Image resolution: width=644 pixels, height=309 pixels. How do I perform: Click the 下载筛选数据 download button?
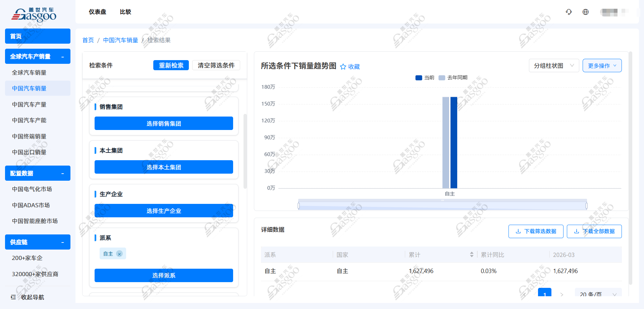click(x=536, y=231)
